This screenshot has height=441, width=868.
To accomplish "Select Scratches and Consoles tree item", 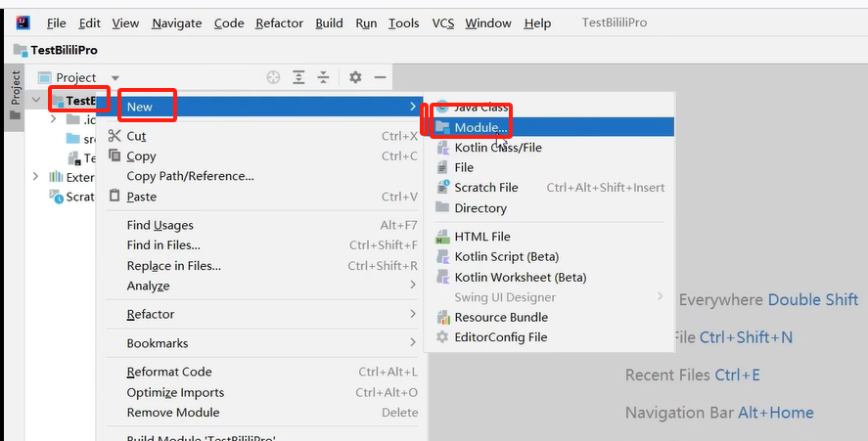I will [x=72, y=197].
